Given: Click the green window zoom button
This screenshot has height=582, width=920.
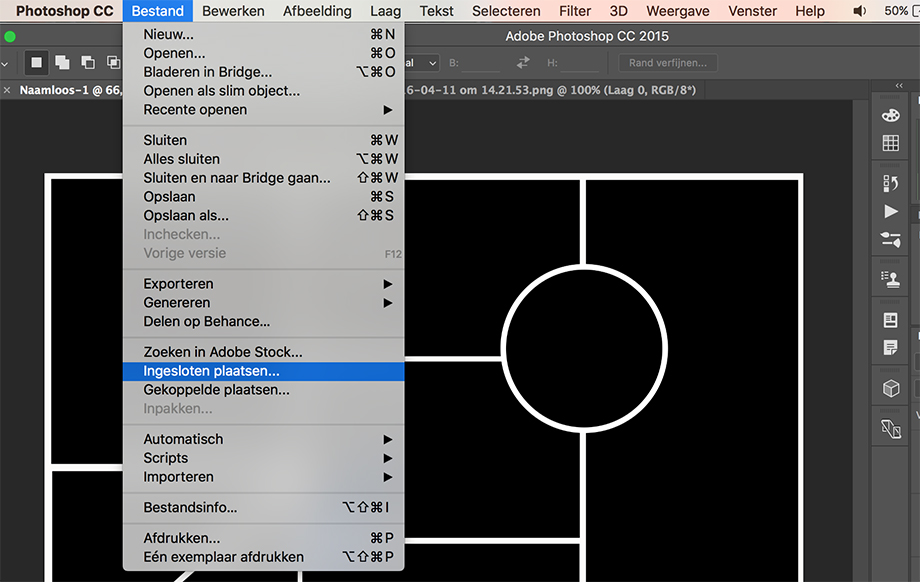Looking at the screenshot, I should tap(10, 36).
